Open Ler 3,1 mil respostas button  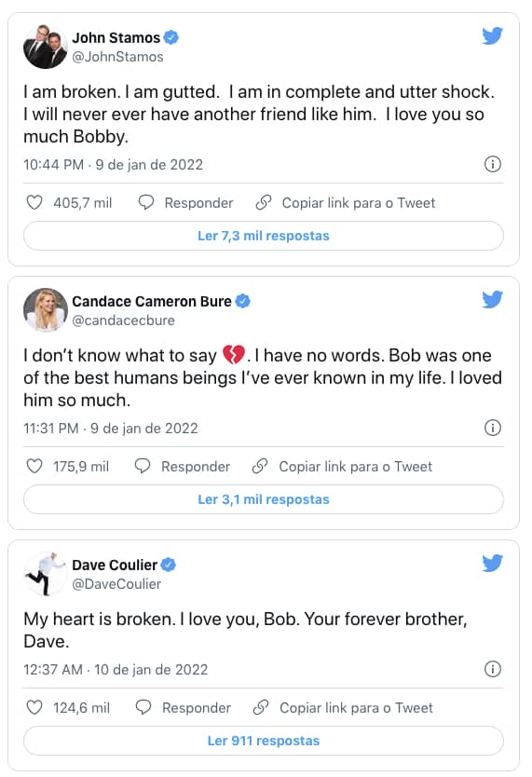[264, 499]
